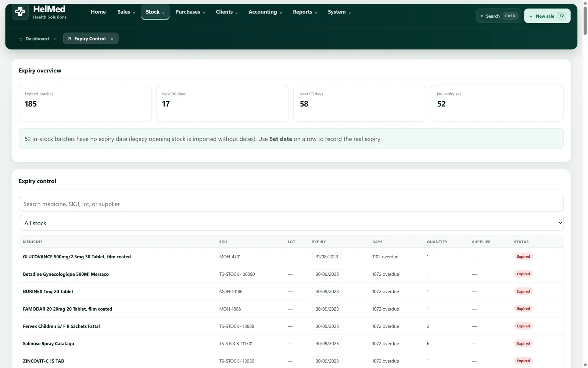588x368 pixels.
Task: Open the Accounting menu
Action: (265, 12)
